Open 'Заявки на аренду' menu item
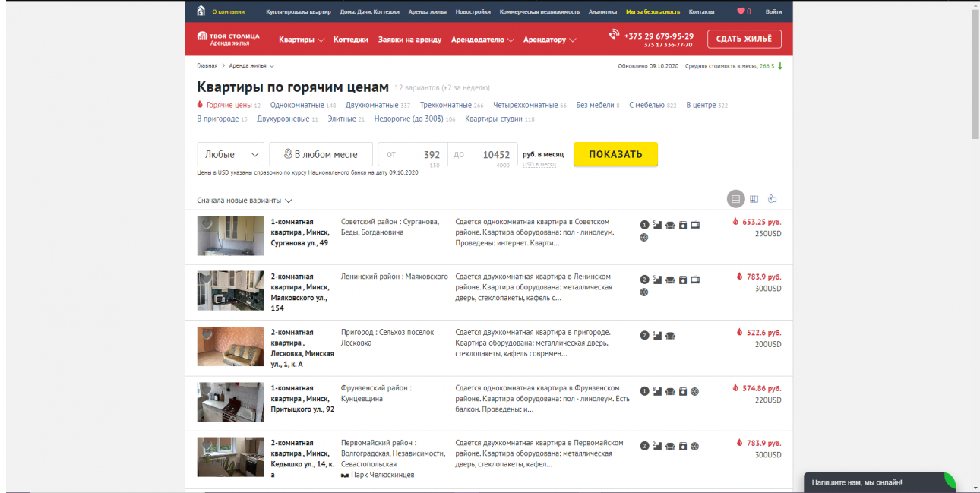This screenshot has height=493, width=980. click(409, 40)
